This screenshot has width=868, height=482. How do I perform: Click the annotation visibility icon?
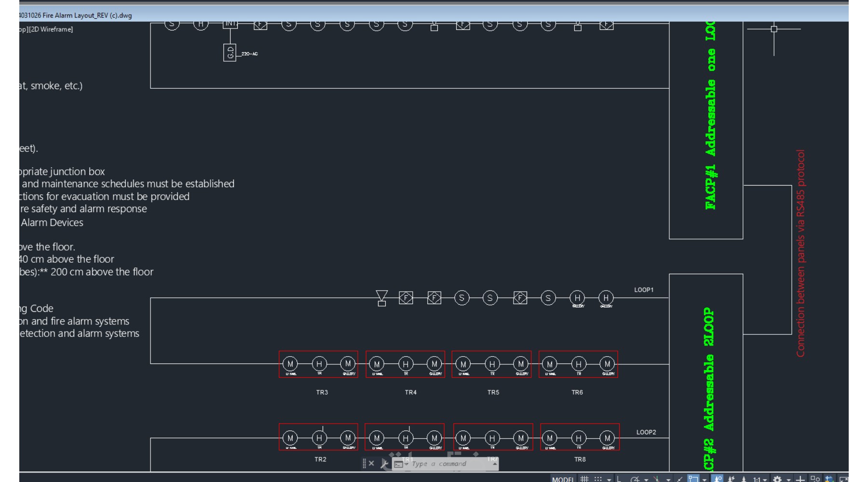(x=718, y=479)
